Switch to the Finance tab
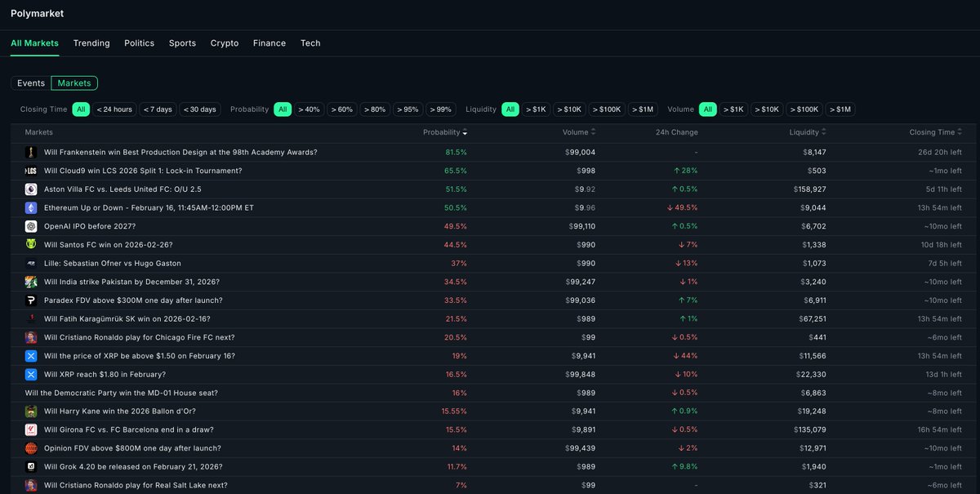This screenshot has height=494, width=980. click(269, 43)
